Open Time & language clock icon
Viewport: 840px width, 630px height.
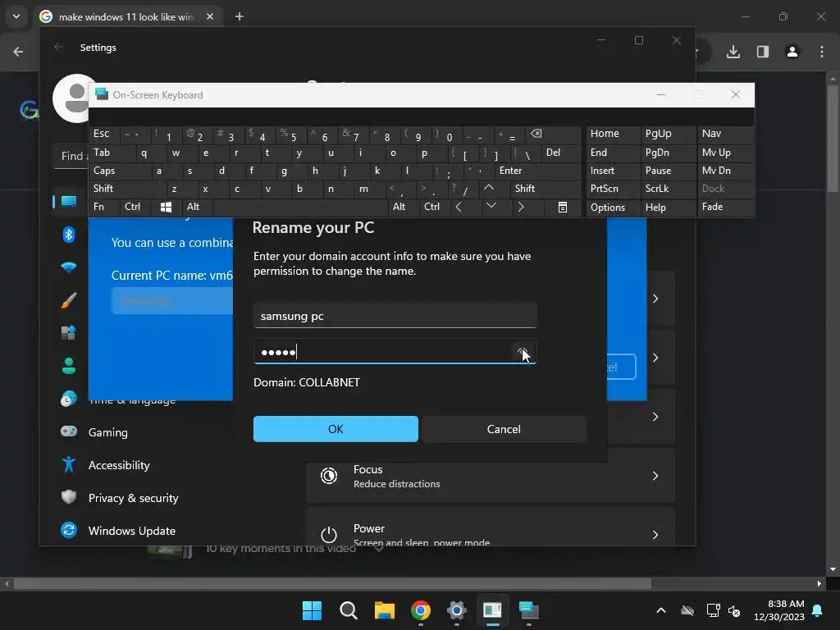pyautogui.click(x=69, y=399)
